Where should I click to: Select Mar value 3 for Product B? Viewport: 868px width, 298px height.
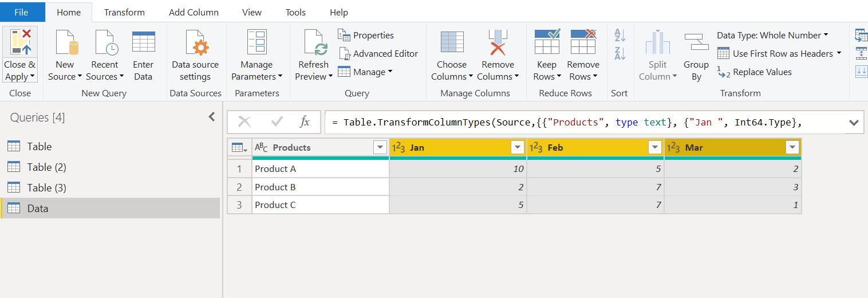pos(733,187)
